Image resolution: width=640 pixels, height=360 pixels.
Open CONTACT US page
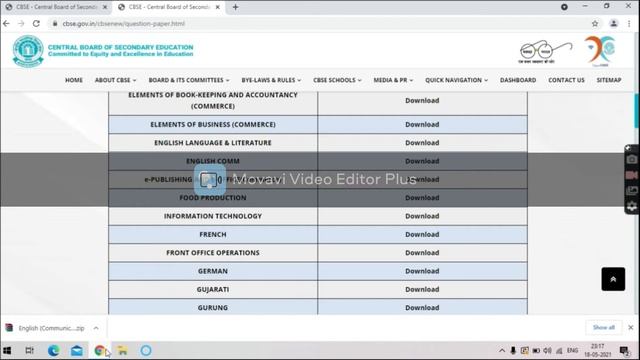click(566, 80)
